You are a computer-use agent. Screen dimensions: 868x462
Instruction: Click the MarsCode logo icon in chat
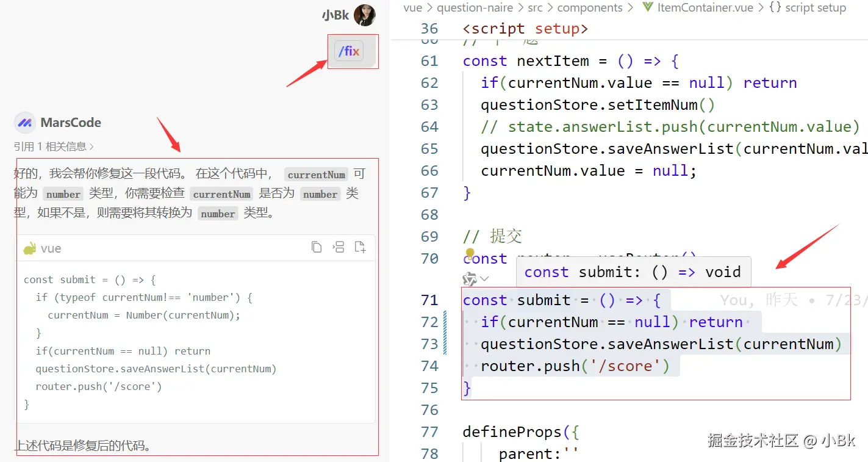click(24, 123)
